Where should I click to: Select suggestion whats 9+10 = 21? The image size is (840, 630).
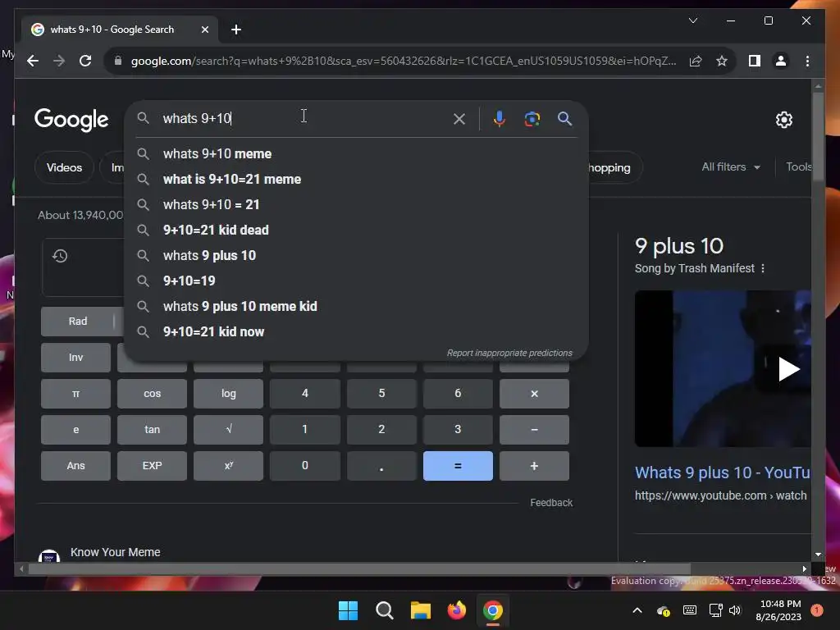tap(356, 204)
